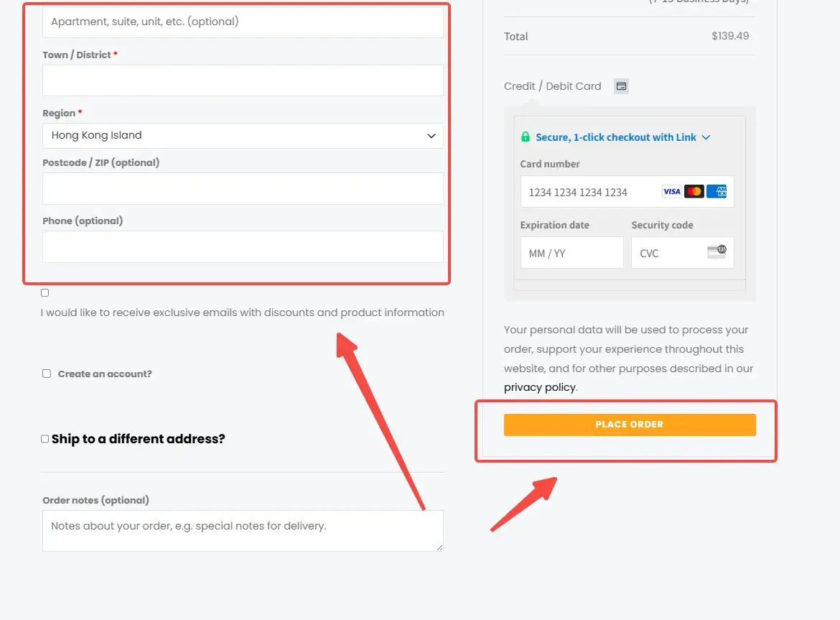Click the Visa logo in card number field

click(x=672, y=191)
